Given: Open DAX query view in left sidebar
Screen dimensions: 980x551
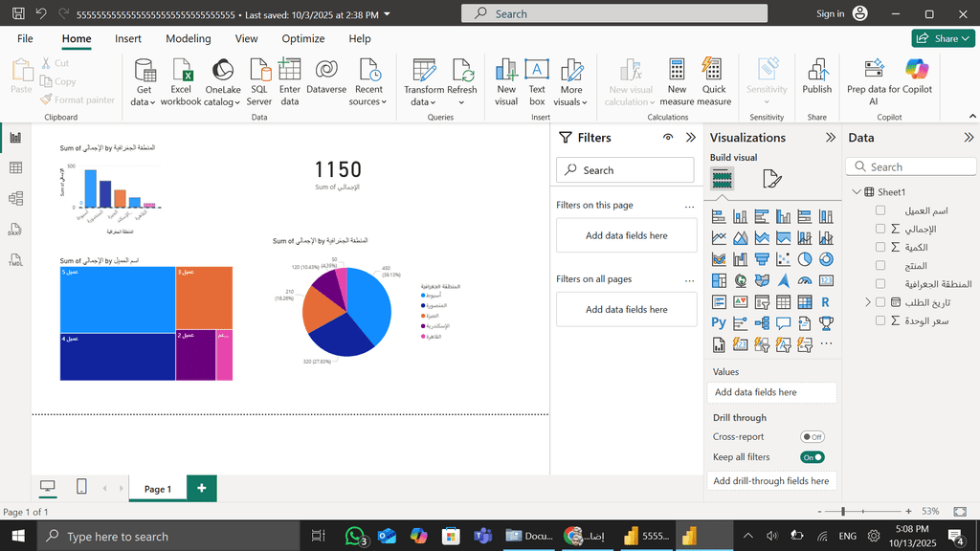Looking at the screenshot, I should pos(15,230).
